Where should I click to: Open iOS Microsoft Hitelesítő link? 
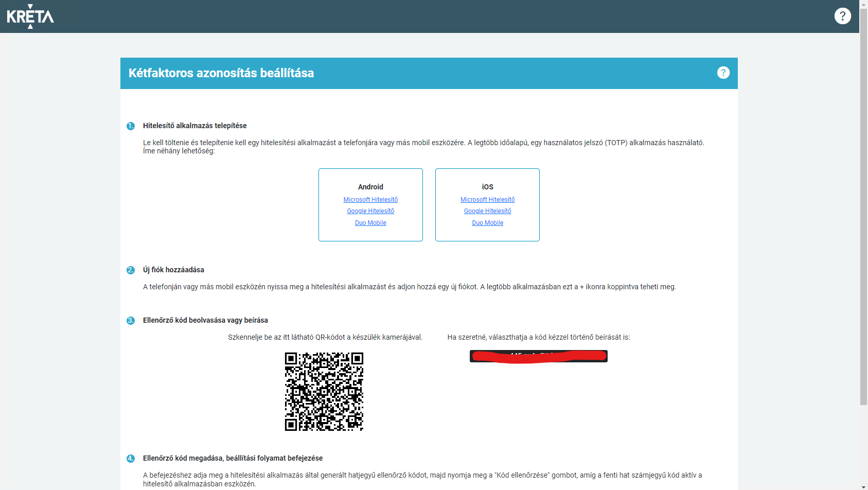coord(487,200)
